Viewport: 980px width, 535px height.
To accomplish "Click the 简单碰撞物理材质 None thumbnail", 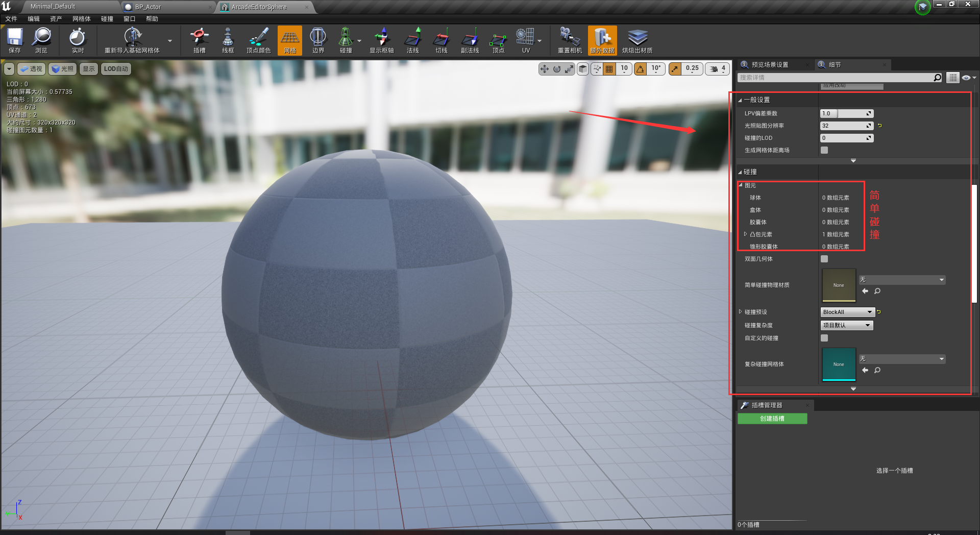I will (839, 285).
